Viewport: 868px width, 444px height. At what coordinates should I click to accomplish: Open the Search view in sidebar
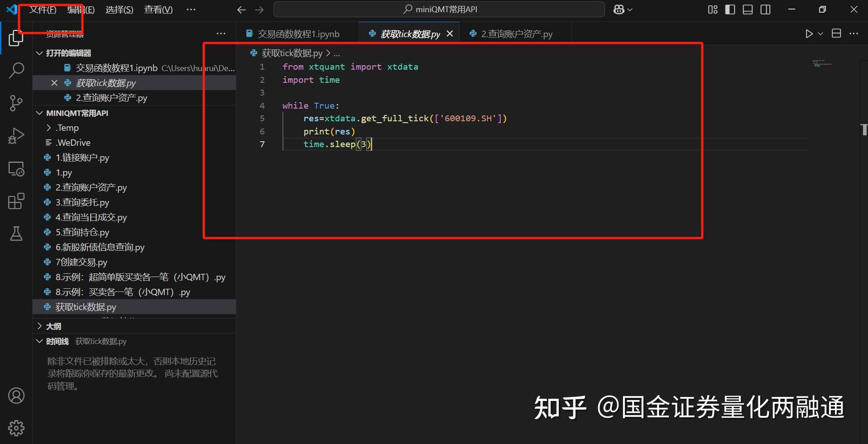pos(16,70)
